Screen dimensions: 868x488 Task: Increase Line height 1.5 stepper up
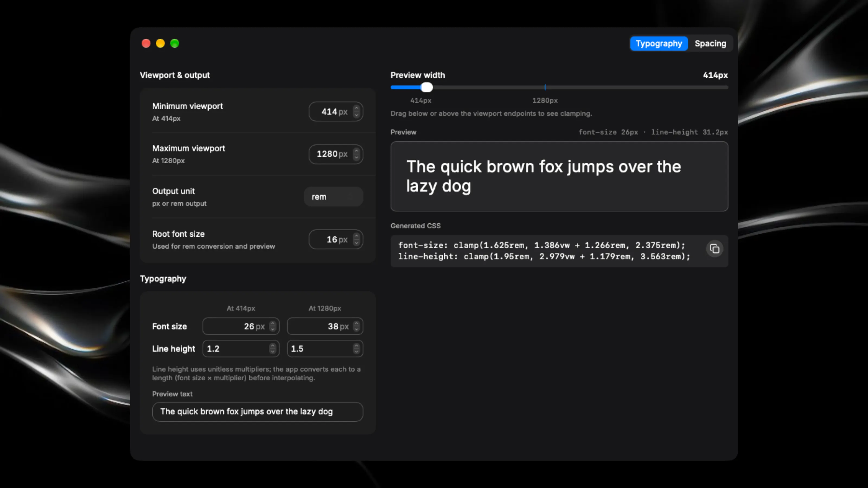[356, 346]
